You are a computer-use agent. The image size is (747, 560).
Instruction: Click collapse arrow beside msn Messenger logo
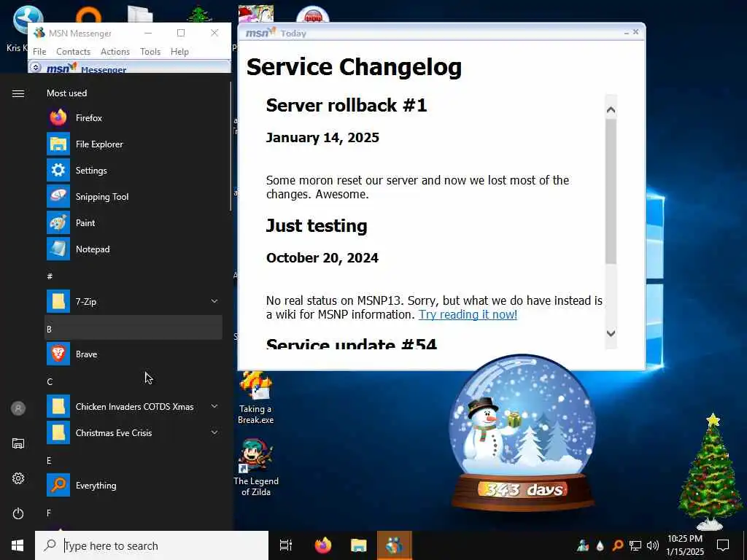pyautogui.click(x=36, y=67)
